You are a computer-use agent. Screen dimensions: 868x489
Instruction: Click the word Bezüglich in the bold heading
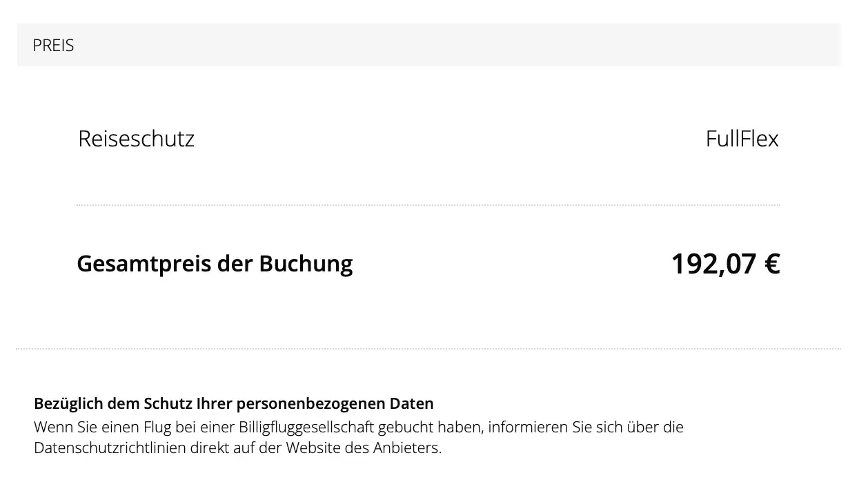pyautogui.click(x=68, y=403)
